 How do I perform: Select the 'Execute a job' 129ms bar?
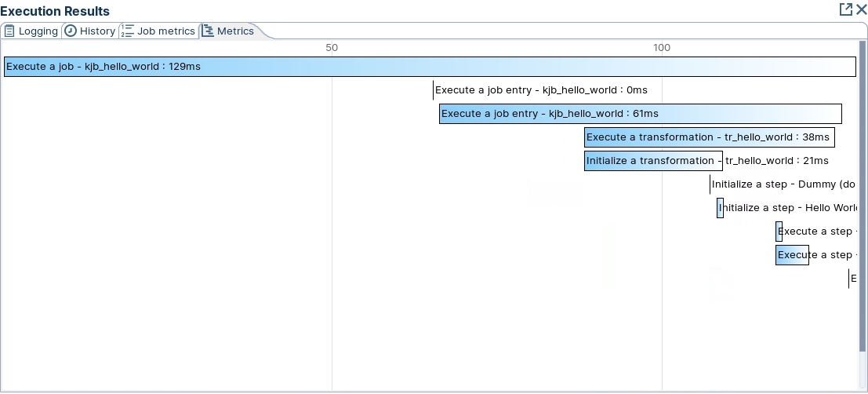coord(429,67)
